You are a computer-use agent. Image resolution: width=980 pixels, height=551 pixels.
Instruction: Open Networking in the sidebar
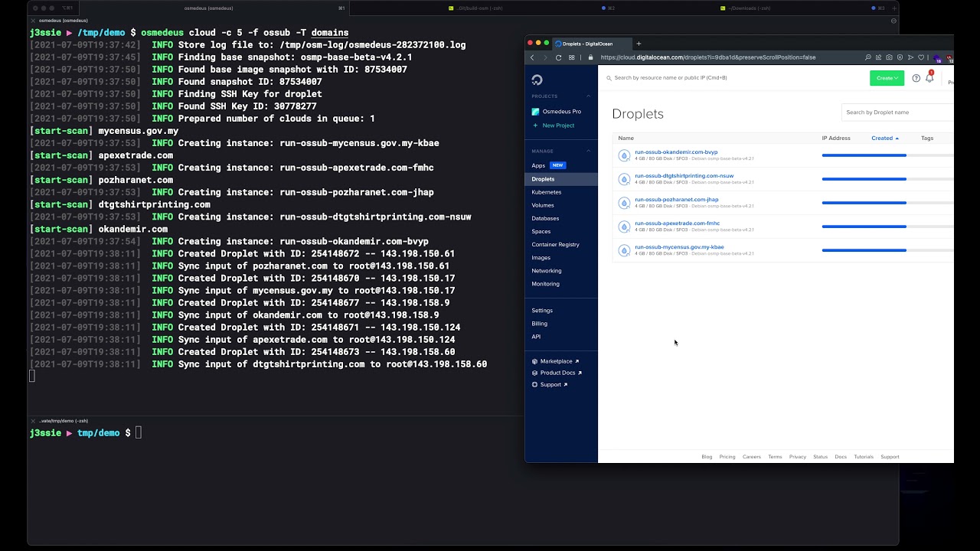547,271
